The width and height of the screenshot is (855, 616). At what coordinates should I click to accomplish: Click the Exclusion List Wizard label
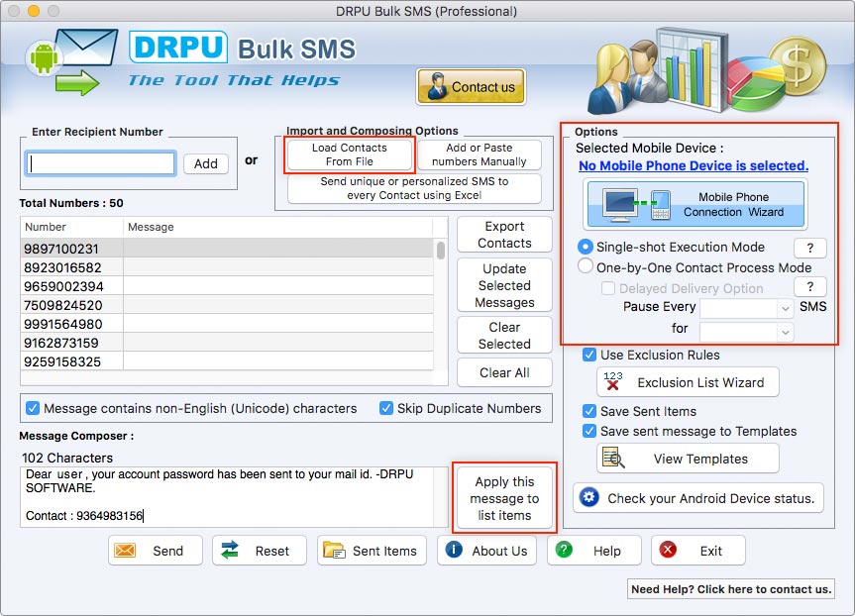tap(700, 382)
